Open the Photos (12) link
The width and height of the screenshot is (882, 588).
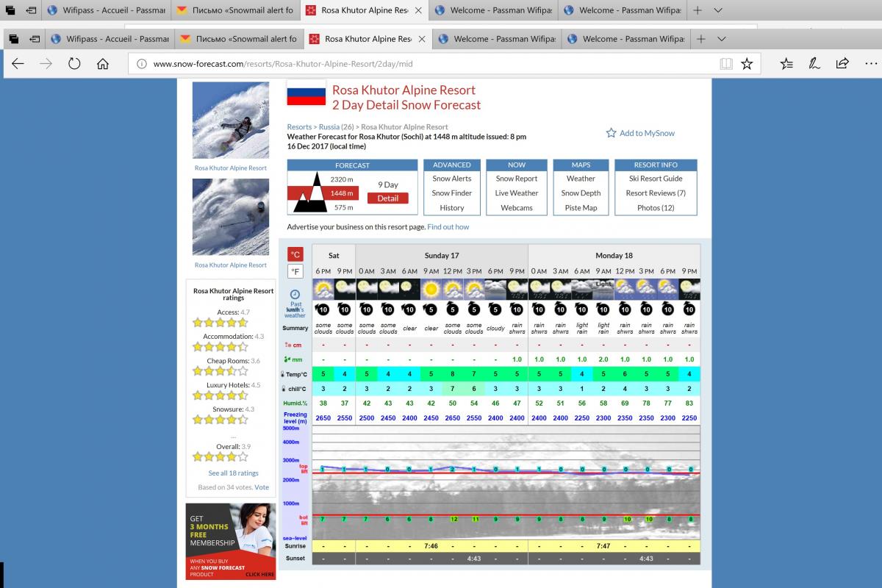click(656, 208)
